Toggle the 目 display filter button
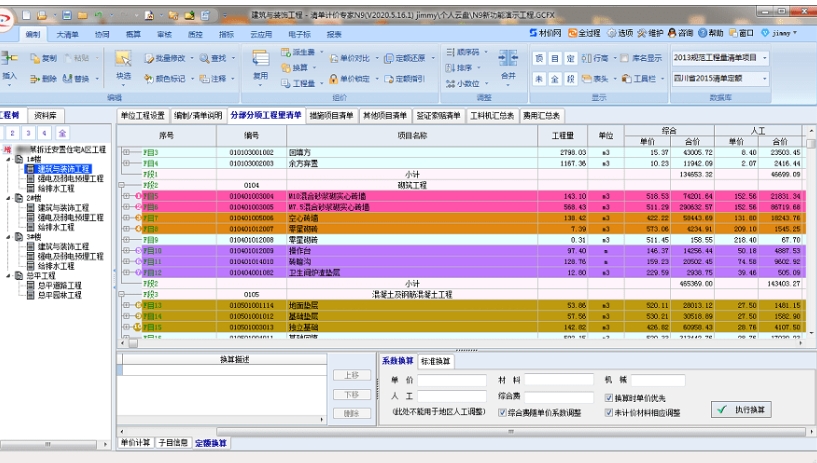The image size is (817, 463). point(555,58)
